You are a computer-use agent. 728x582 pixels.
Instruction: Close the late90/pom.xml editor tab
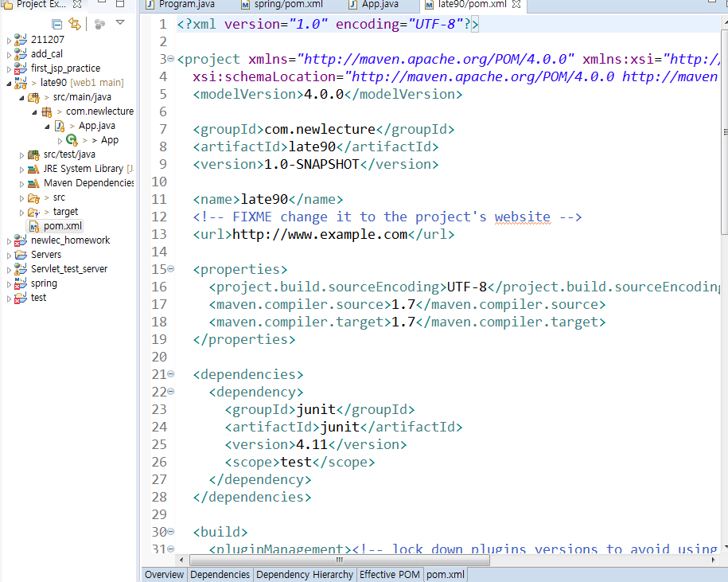click(x=516, y=5)
